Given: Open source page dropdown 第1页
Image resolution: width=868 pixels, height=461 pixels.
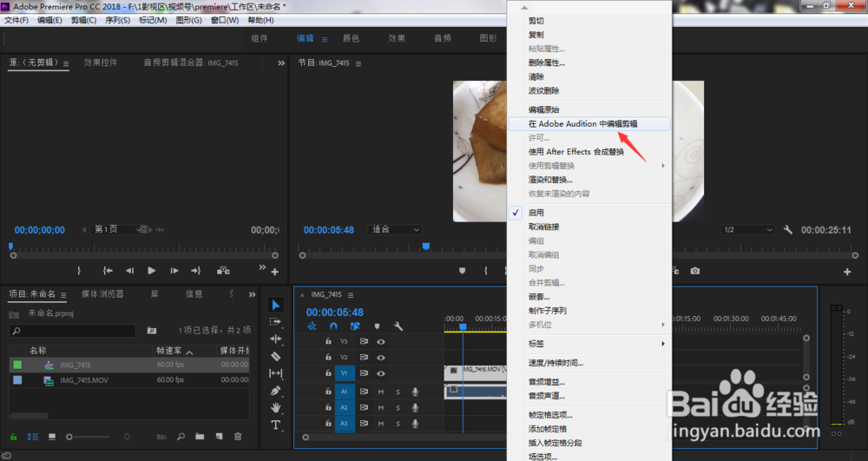Looking at the screenshot, I should tap(117, 229).
